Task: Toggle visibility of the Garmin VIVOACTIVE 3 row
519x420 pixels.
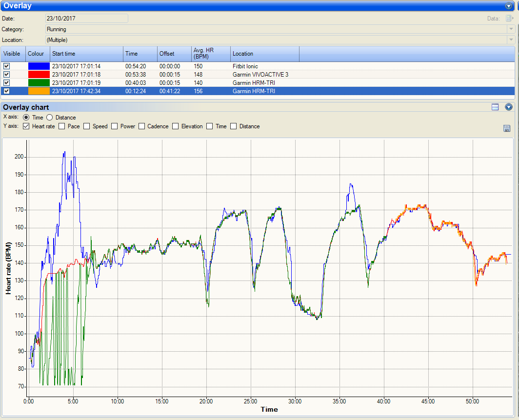Action: (x=7, y=74)
